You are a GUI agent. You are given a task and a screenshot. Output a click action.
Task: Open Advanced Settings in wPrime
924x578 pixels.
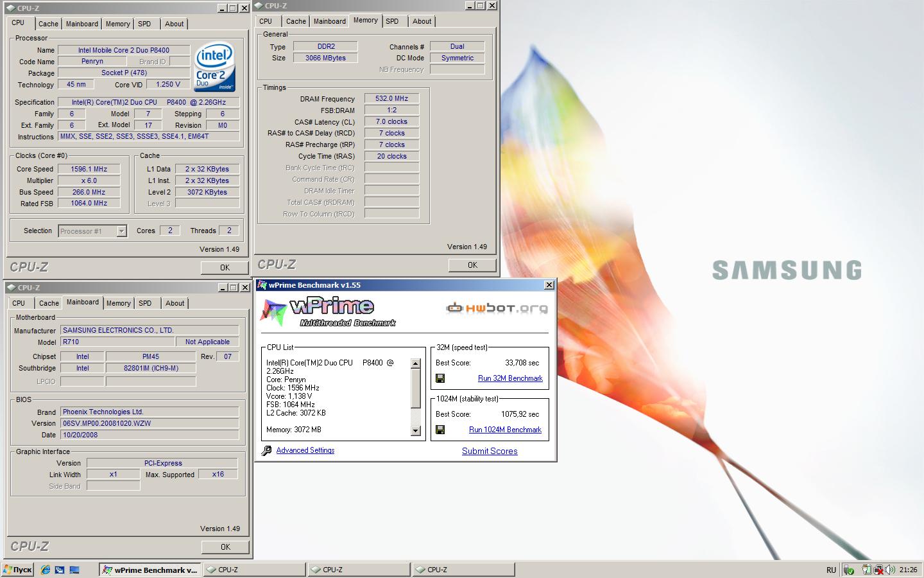[305, 450]
